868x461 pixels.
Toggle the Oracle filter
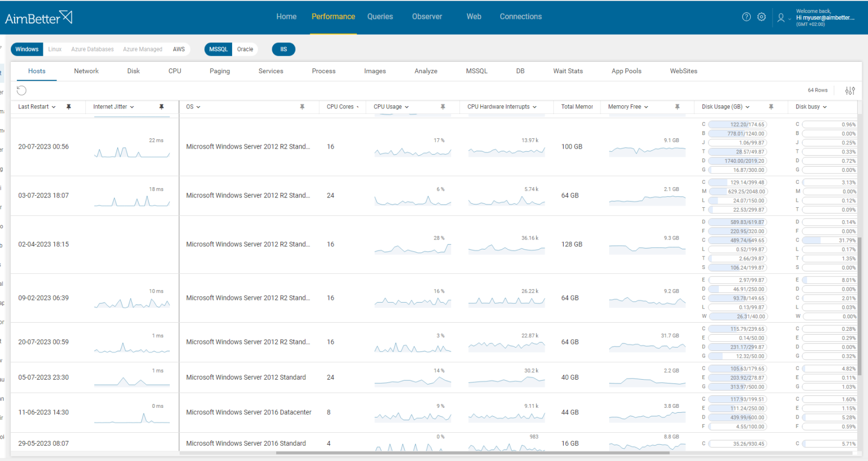click(245, 49)
